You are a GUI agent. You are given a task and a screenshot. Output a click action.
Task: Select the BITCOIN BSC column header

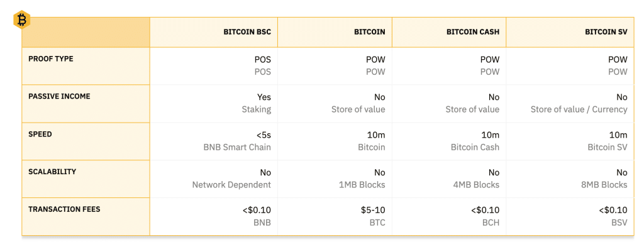pos(247,32)
